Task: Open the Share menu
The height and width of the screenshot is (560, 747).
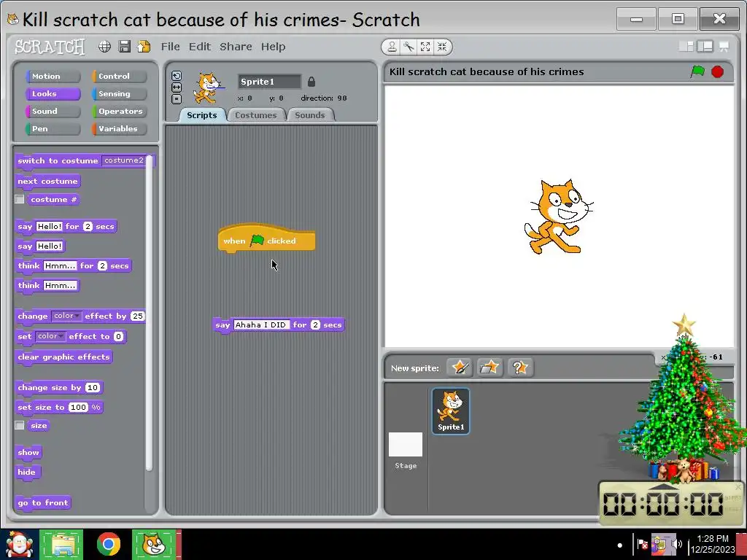Action: coord(236,47)
